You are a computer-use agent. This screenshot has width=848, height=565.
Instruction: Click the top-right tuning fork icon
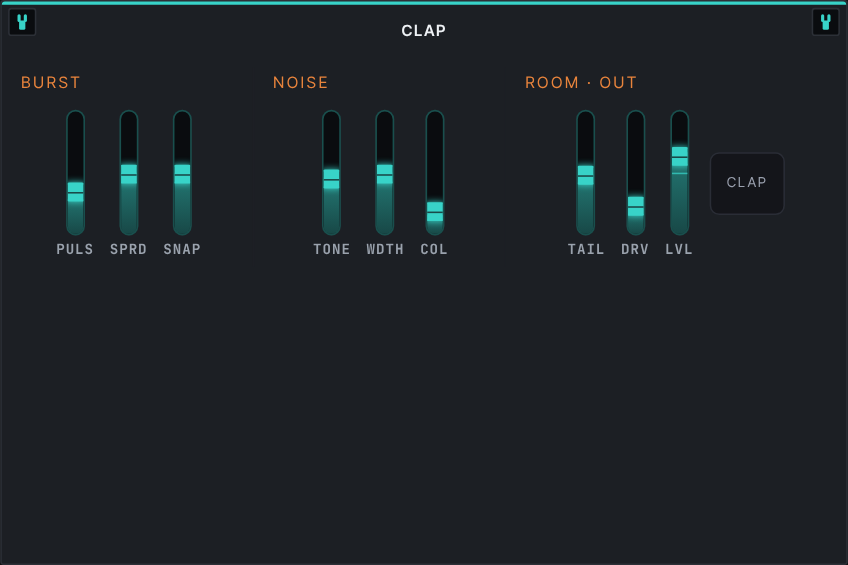pyautogui.click(x=825, y=22)
